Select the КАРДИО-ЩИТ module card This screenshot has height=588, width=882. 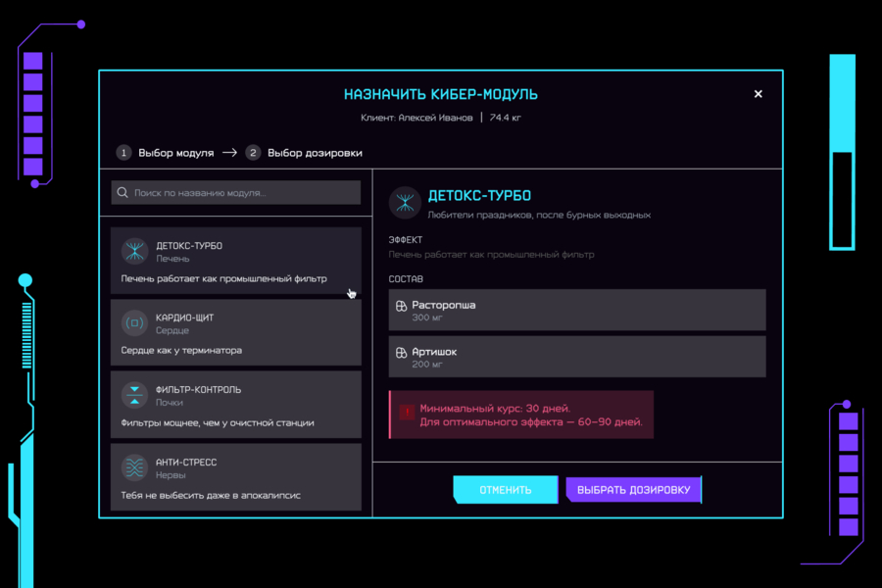(x=235, y=332)
